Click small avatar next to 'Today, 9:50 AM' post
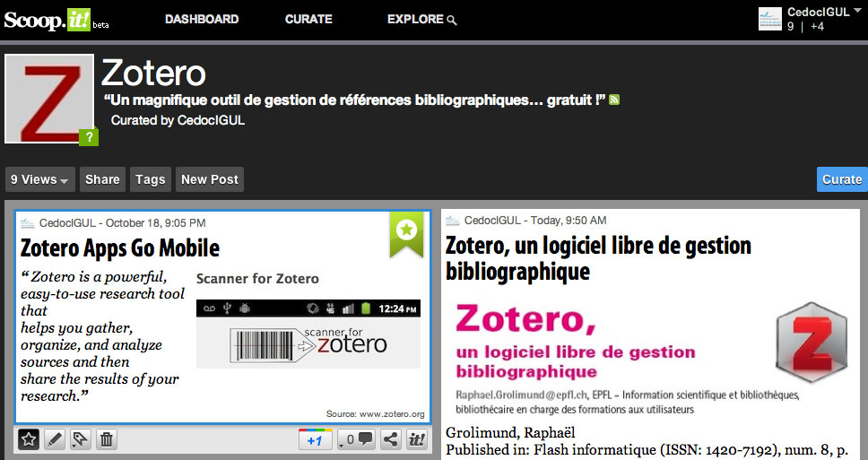The image size is (868, 460). pos(453,221)
